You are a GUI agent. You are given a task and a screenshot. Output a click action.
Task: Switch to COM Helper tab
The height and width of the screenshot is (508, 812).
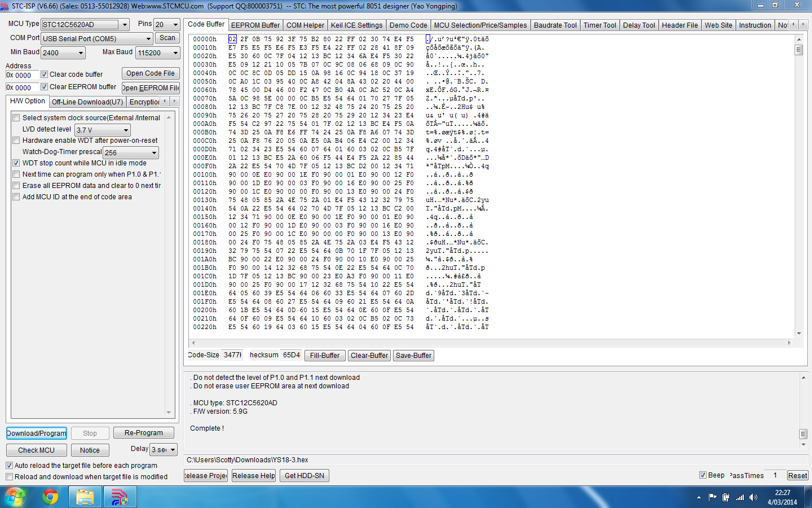click(305, 25)
